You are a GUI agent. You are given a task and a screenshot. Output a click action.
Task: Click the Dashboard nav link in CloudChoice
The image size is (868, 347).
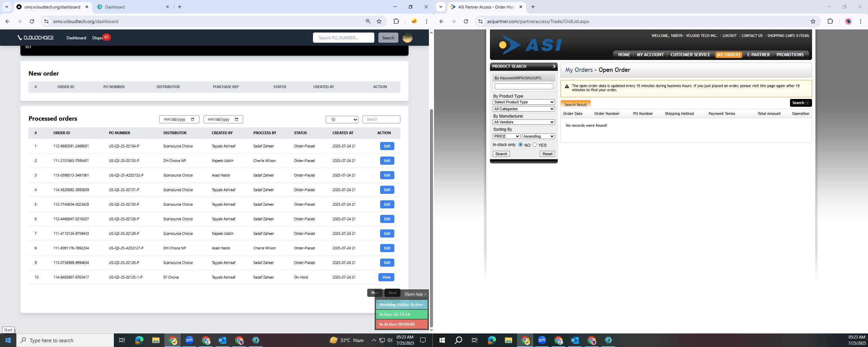76,38
